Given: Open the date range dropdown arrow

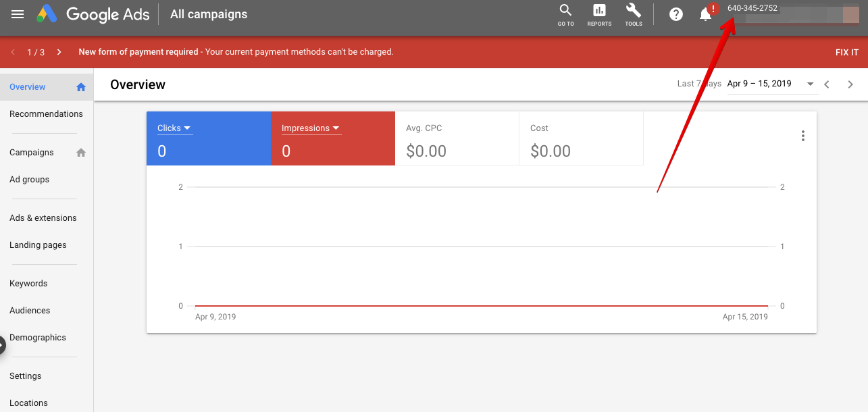Looking at the screenshot, I should [x=810, y=84].
